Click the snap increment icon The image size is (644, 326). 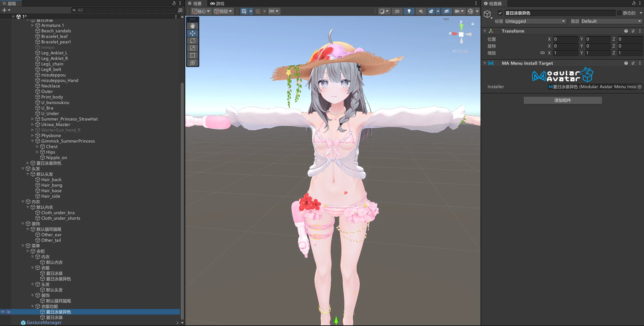pyautogui.click(x=258, y=11)
